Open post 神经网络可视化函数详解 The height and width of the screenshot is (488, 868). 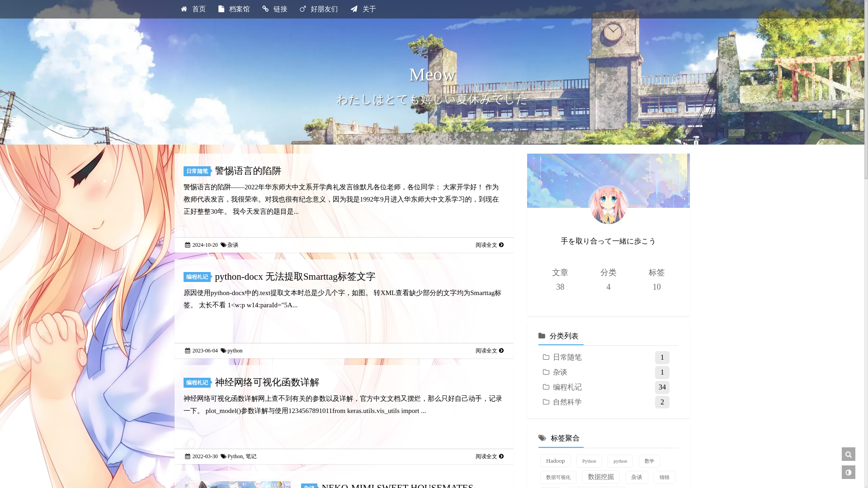point(267,382)
